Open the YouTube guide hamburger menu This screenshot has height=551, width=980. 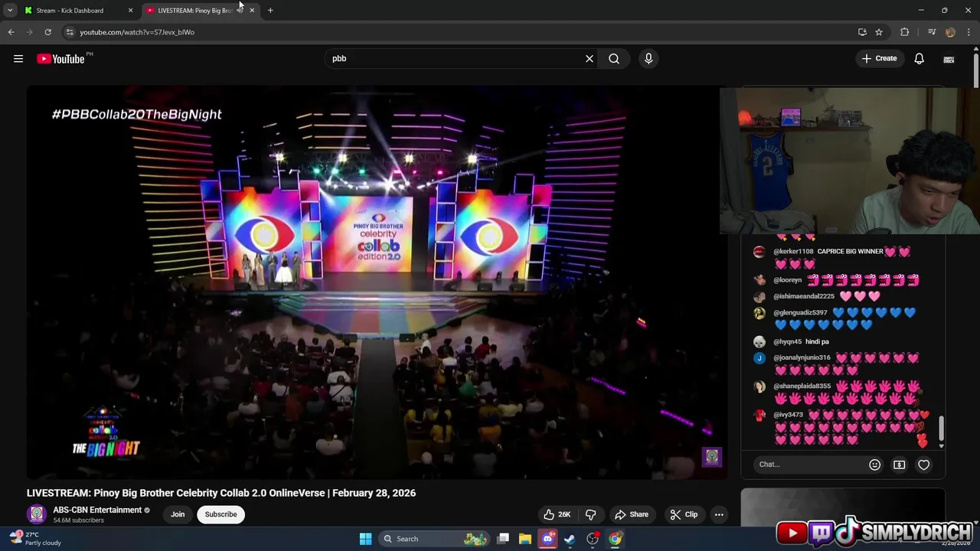[x=18, y=59]
